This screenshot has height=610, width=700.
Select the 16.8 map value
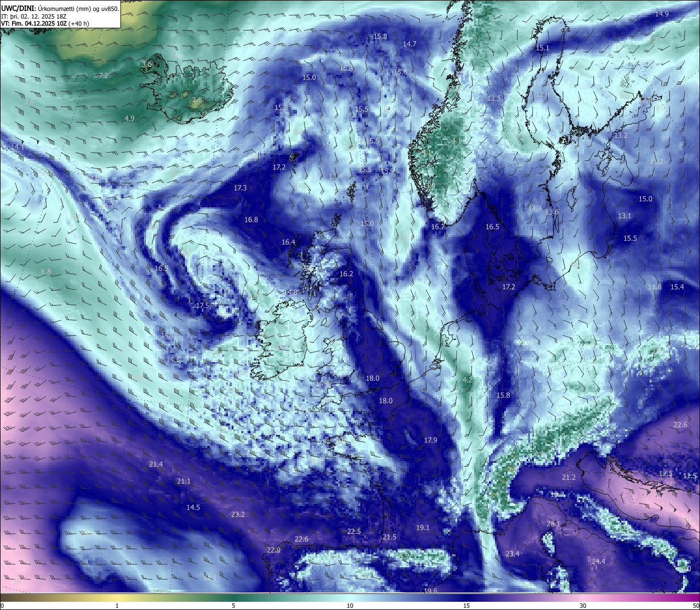pos(251,219)
